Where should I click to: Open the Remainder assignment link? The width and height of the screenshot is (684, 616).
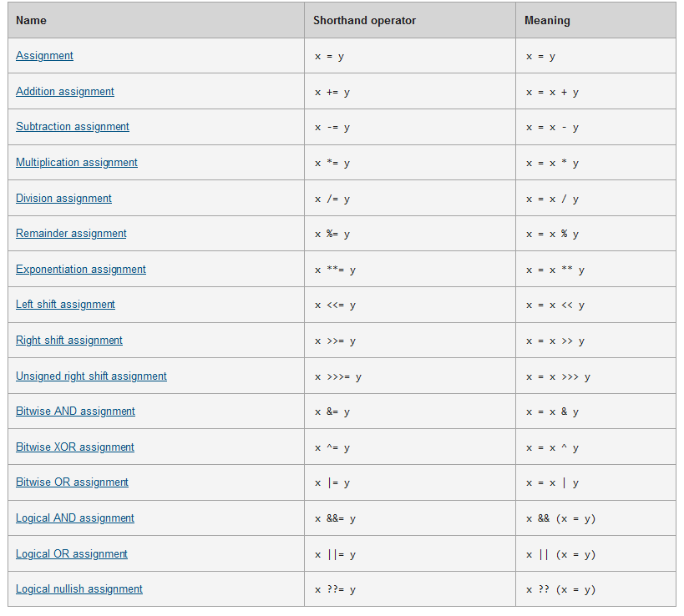(71, 234)
